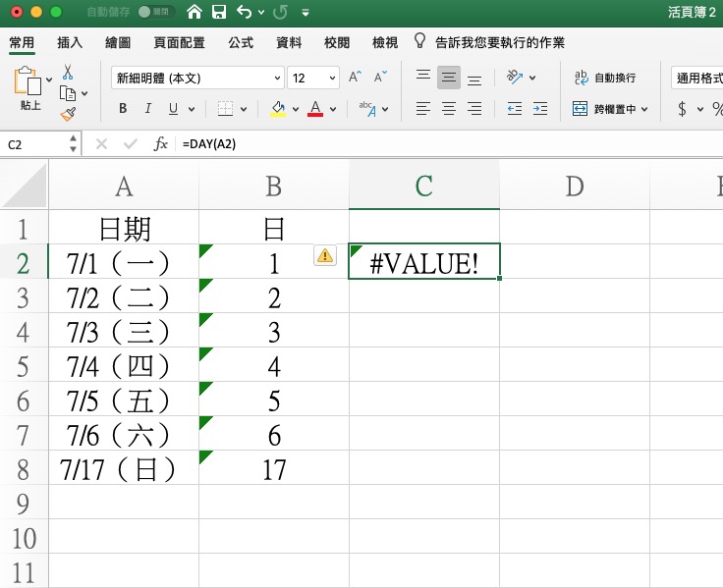Cancel formula entry with the X icon
This screenshot has height=588, width=723.
[101, 144]
